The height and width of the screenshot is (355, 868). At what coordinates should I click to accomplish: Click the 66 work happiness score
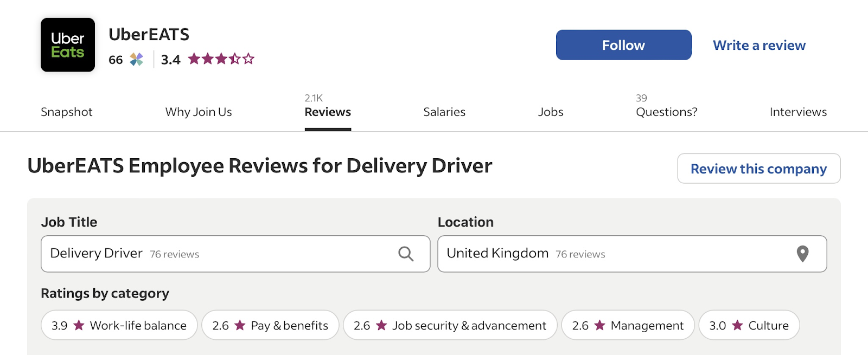point(116,60)
